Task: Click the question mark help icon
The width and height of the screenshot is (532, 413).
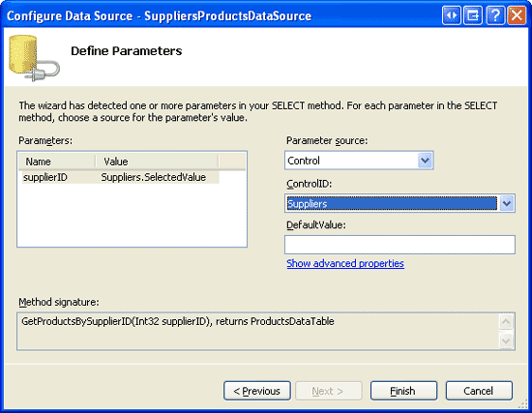Action: (495, 15)
